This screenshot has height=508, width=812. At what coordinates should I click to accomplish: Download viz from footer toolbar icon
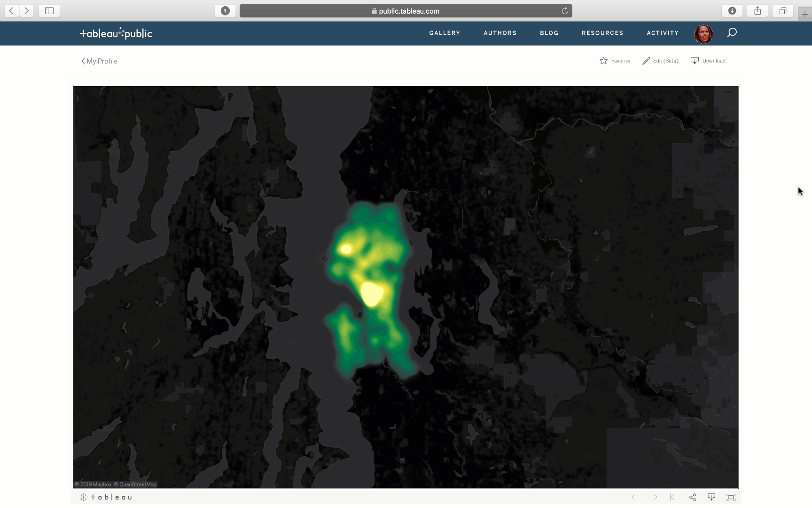pos(711,497)
